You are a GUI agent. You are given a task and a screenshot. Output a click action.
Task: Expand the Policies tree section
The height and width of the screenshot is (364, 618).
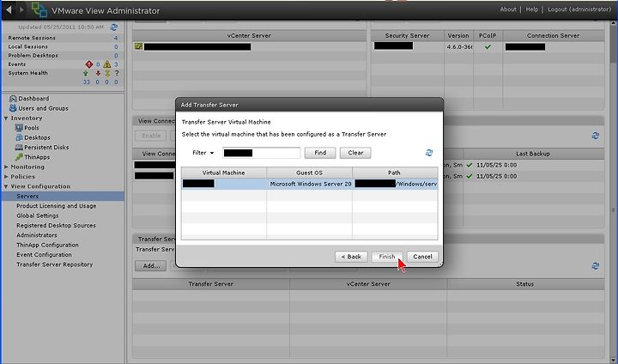tap(6, 177)
